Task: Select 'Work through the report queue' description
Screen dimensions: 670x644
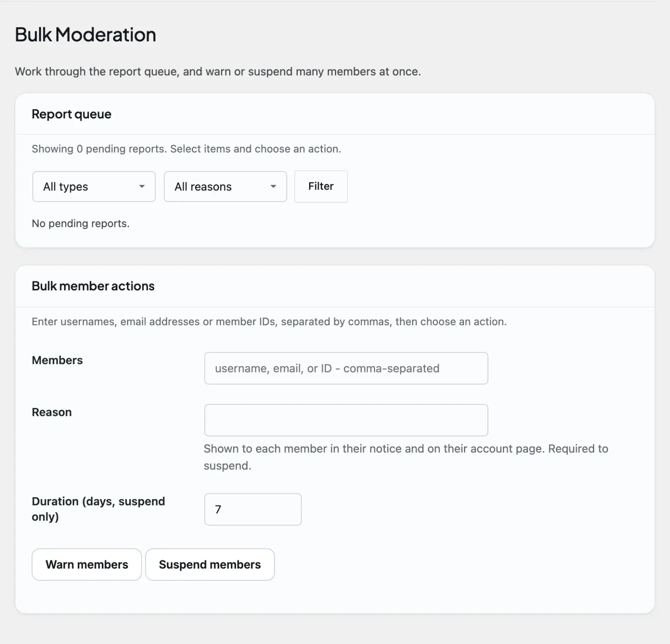Action: (218, 72)
